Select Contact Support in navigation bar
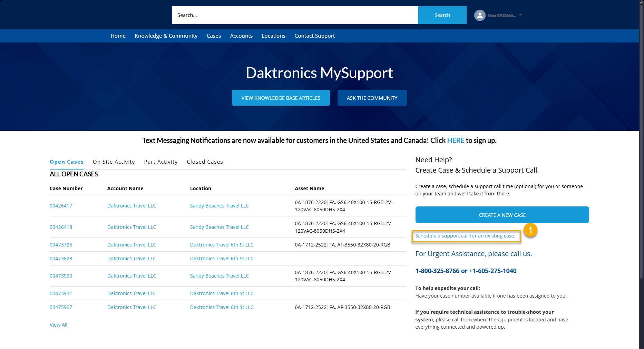 click(x=314, y=36)
